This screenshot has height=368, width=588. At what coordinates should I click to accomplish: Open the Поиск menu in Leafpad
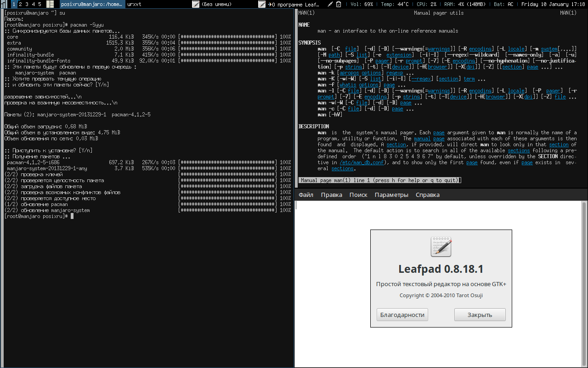[358, 195]
